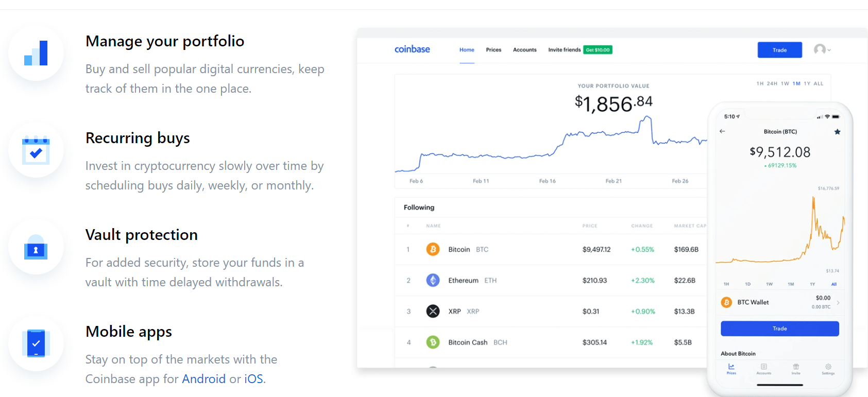Click the Vault protection lock icon
Screen dimensions: 868x397
pos(36,247)
